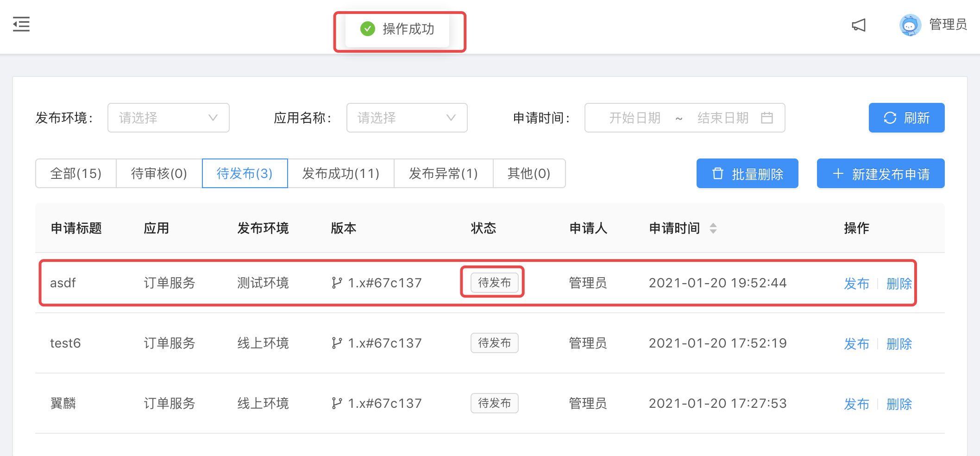
Task: Click the 翼麟 title cell
Action: pyautogui.click(x=63, y=403)
